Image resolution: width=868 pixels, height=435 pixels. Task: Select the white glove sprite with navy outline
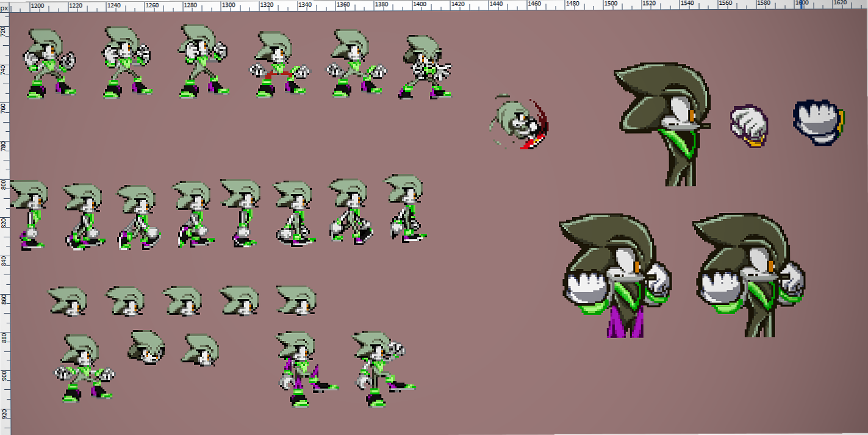[819, 121]
